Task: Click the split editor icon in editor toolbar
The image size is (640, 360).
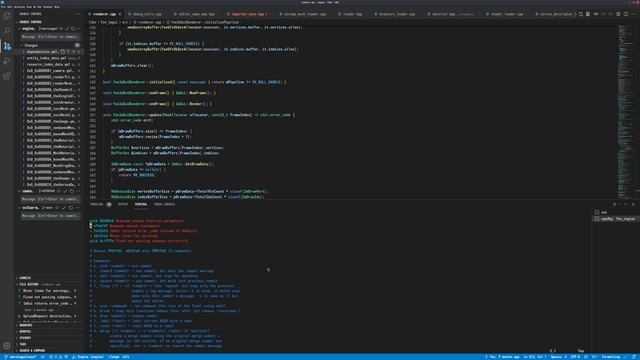Action: point(626,14)
